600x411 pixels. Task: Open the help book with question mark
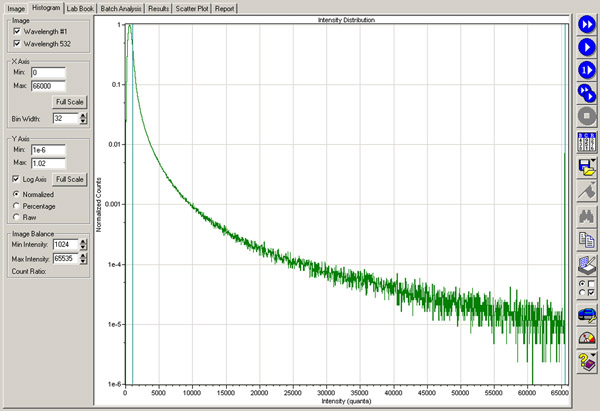click(x=585, y=362)
